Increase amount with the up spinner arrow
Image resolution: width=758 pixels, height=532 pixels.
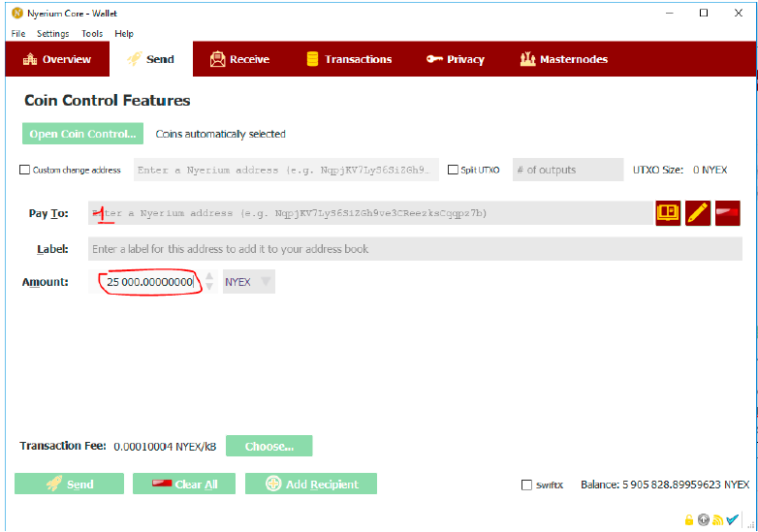(x=209, y=276)
